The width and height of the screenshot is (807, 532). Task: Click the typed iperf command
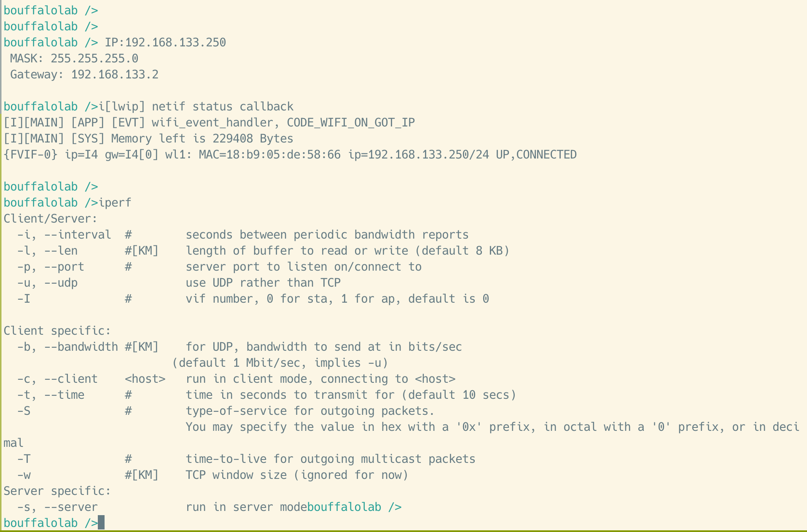click(115, 202)
